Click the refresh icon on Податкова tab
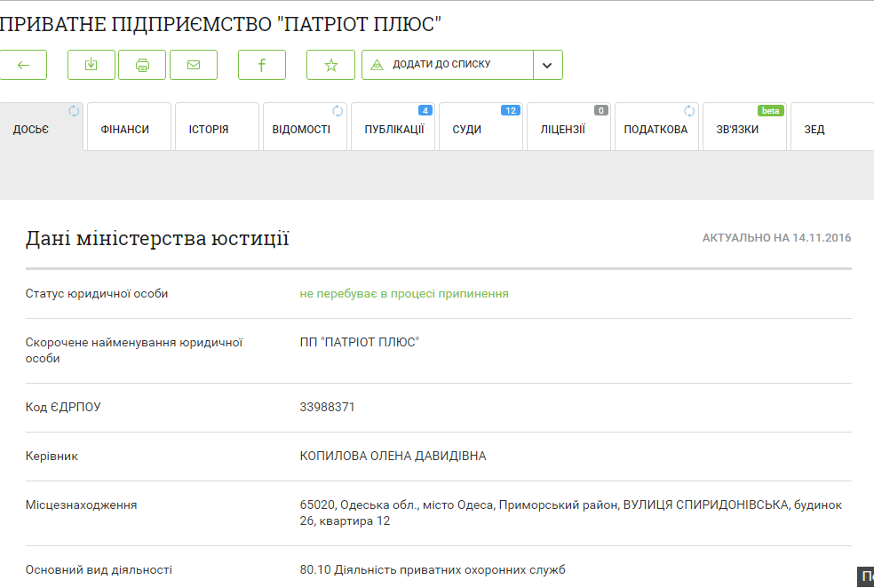 [x=689, y=111]
